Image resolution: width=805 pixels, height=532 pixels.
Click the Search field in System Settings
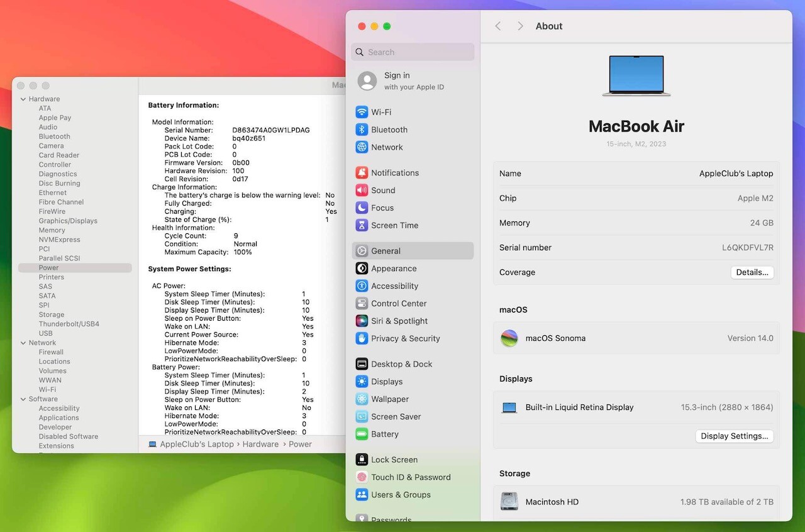point(413,52)
